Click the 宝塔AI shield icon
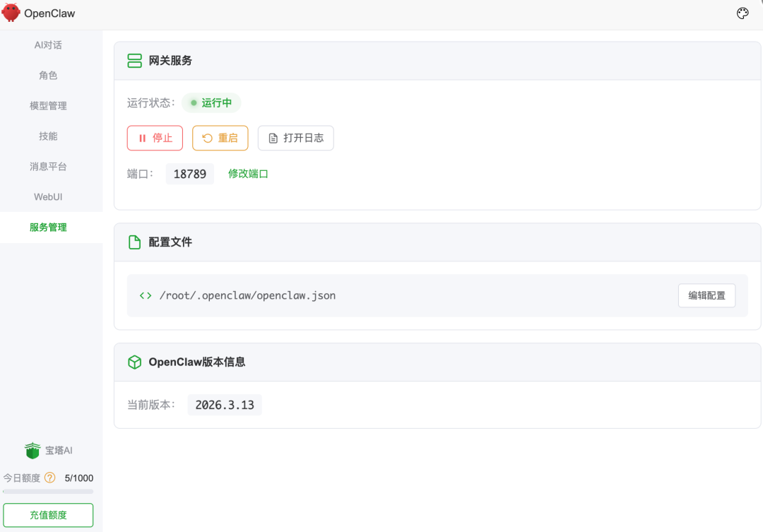 [x=32, y=450]
